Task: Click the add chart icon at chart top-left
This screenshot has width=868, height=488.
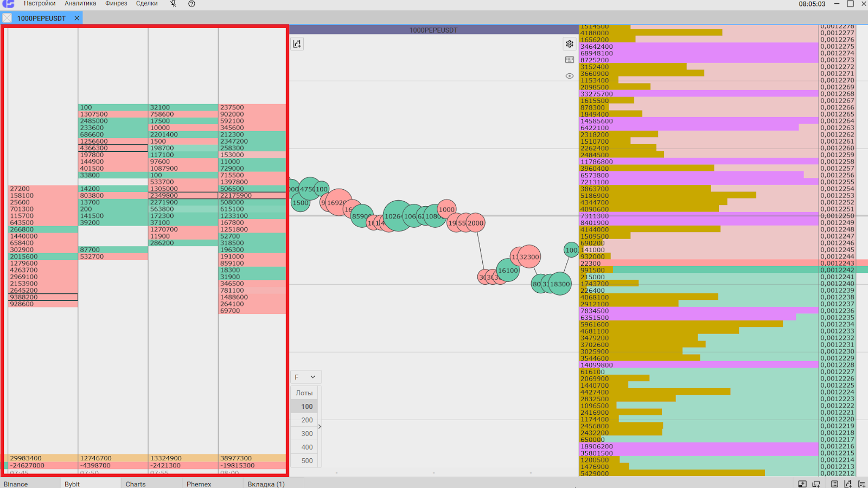Action: tap(297, 44)
